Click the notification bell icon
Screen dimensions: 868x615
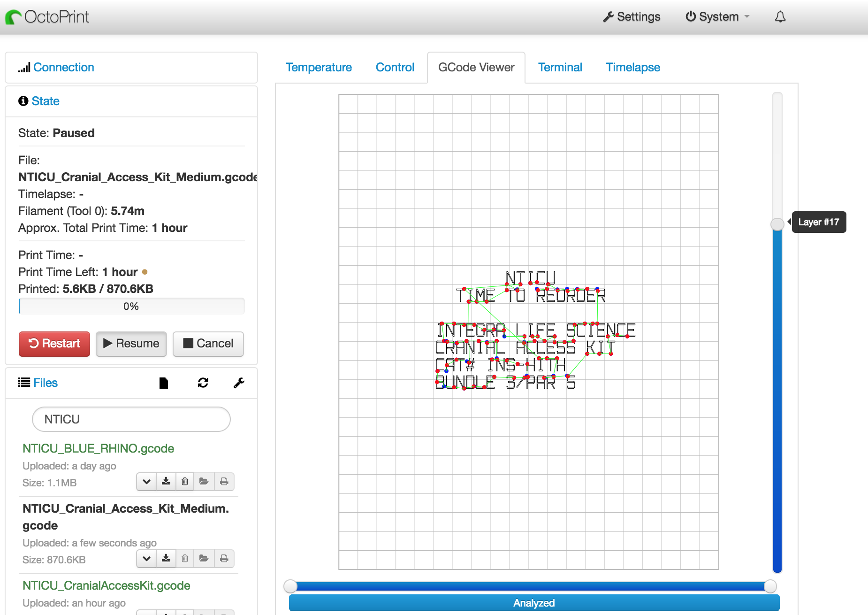780,17
